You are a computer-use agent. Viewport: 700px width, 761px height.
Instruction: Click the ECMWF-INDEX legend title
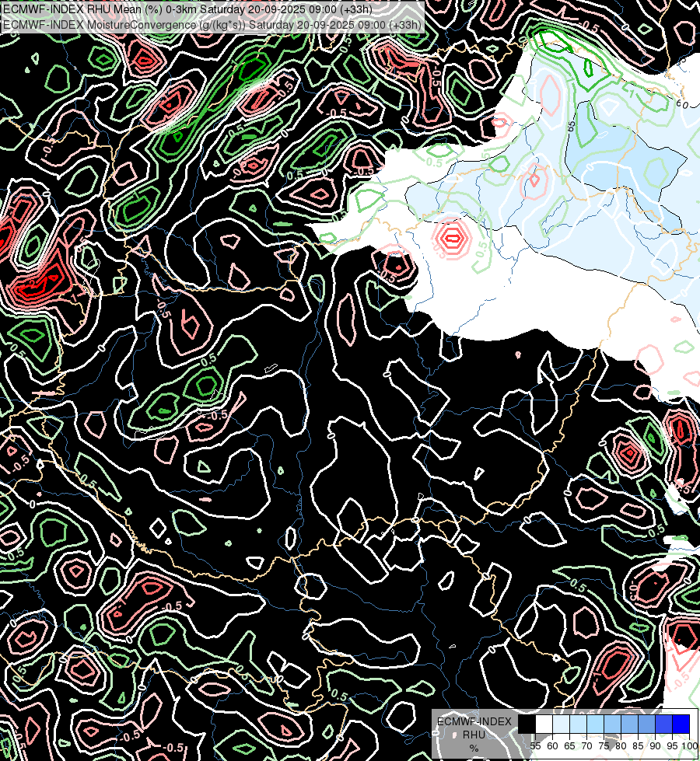[x=474, y=721]
